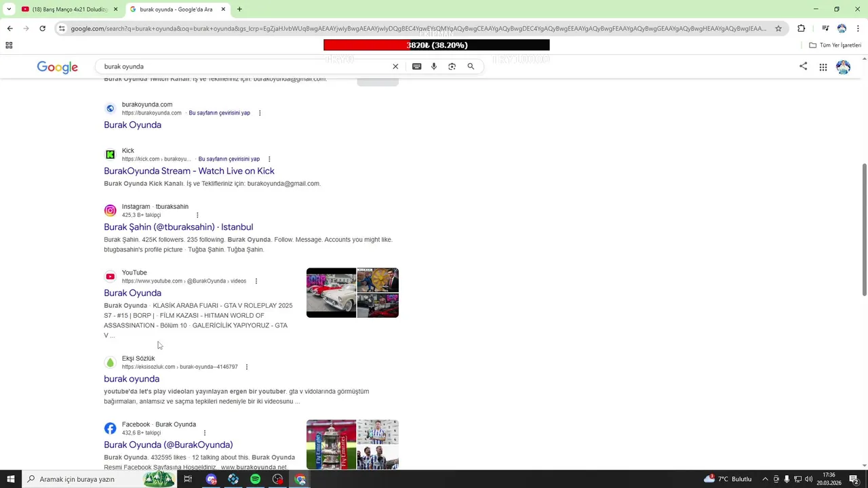Open the Chrome icon on the taskbar
This screenshot has width=868, height=488.
[300, 479]
